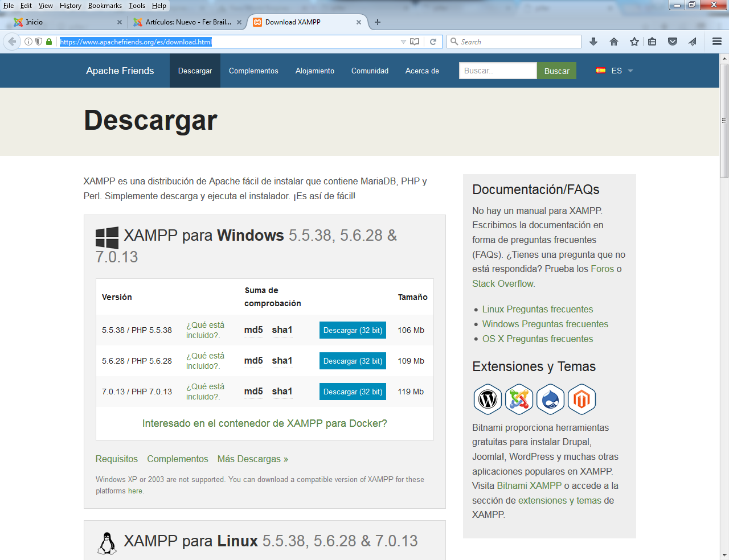Click the Pocket icon in the toolbar
Screen dimensions: 729x560
coord(673,42)
